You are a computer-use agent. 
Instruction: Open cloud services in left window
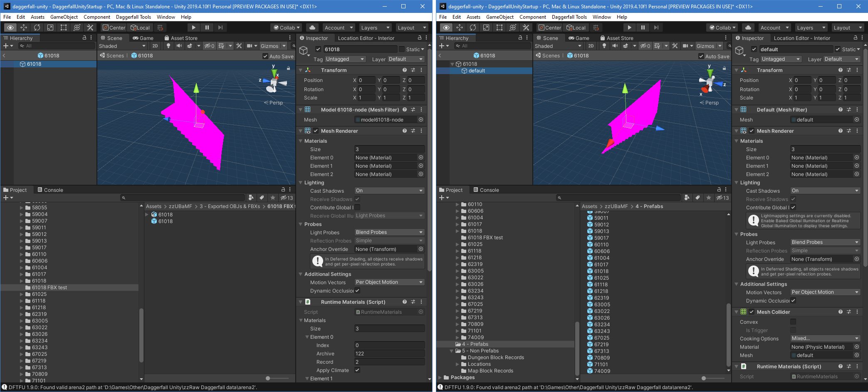click(312, 27)
